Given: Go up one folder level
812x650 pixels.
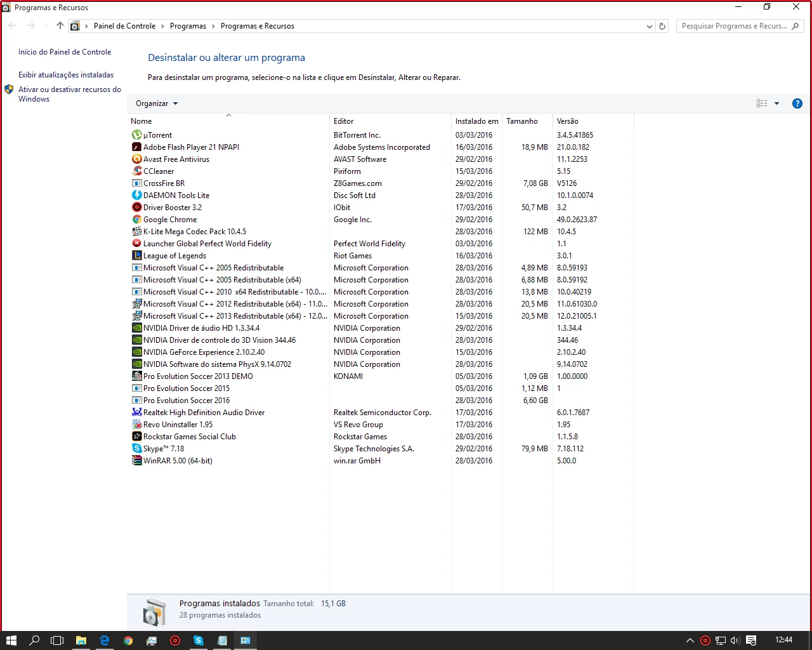Looking at the screenshot, I should (60, 26).
